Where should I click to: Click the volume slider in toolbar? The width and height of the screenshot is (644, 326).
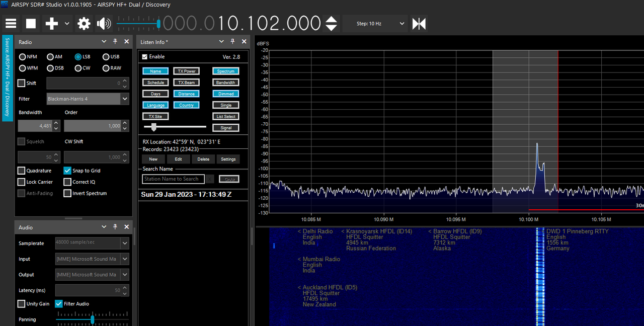(x=138, y=23)
